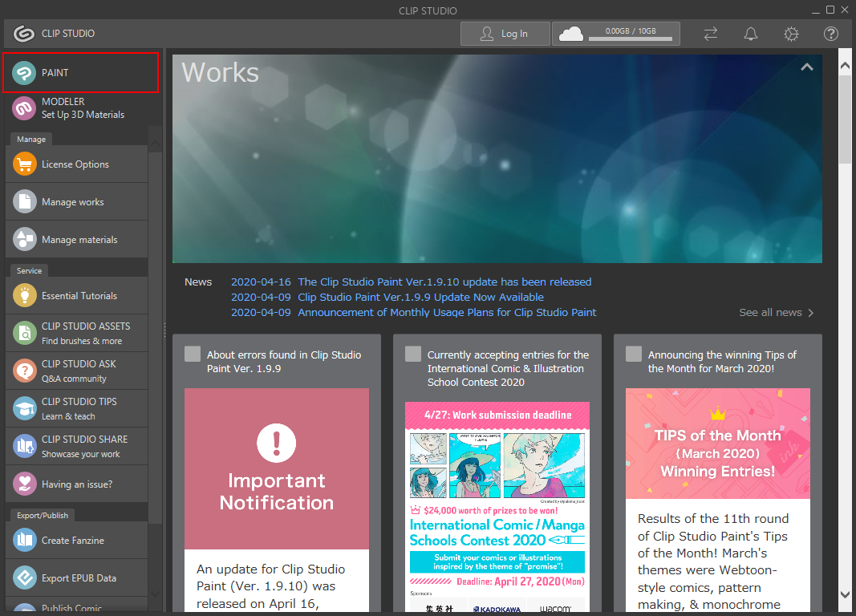Screen dimensions: 856x616
Task: Open Ver.1.9.10 update released news link
Action: click(444, 282)
